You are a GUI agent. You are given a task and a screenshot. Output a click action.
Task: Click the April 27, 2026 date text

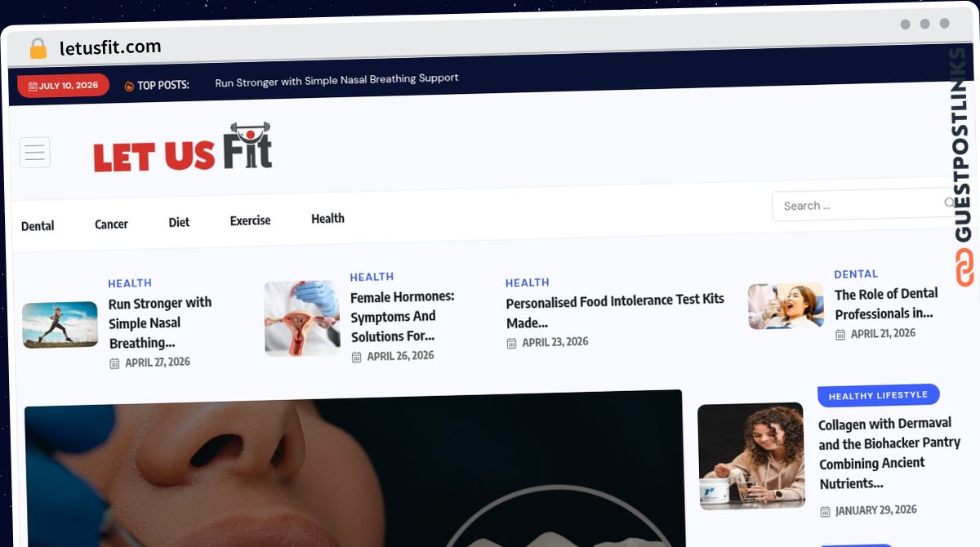[x=157, y=362]
